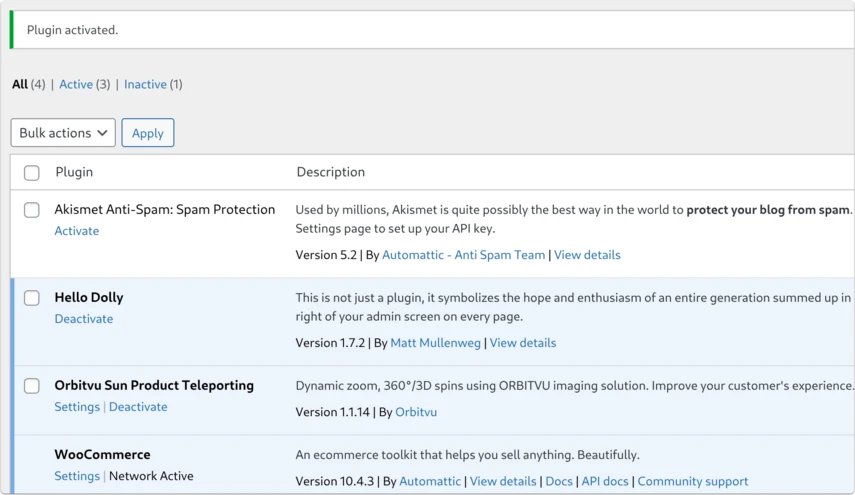The image size is (855, 495).
Task: Show the Inactive plugins filter
Action: 145,84
